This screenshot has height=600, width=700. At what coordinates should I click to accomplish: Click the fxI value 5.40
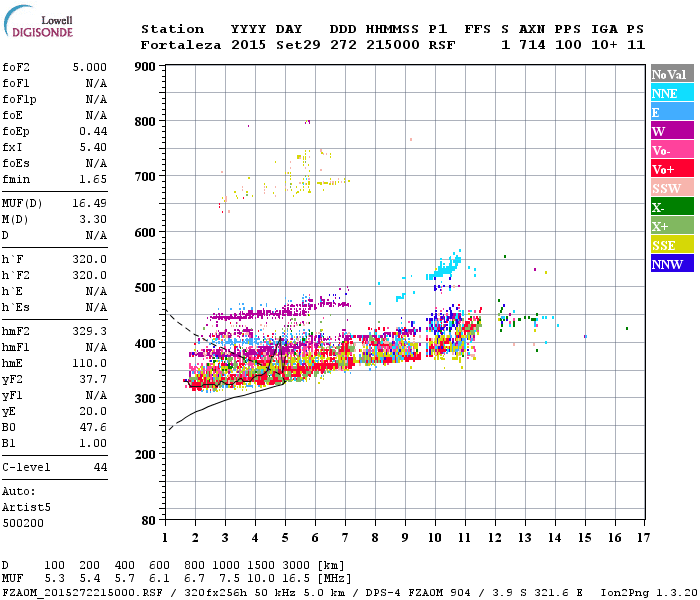tap(93, 147)
